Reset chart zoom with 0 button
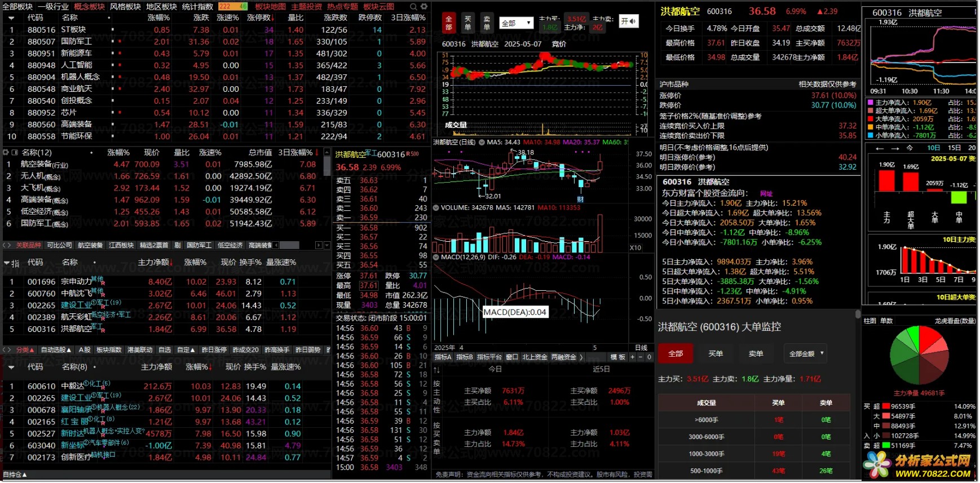Viewport: 980px width, 483px height. [649, 357]
